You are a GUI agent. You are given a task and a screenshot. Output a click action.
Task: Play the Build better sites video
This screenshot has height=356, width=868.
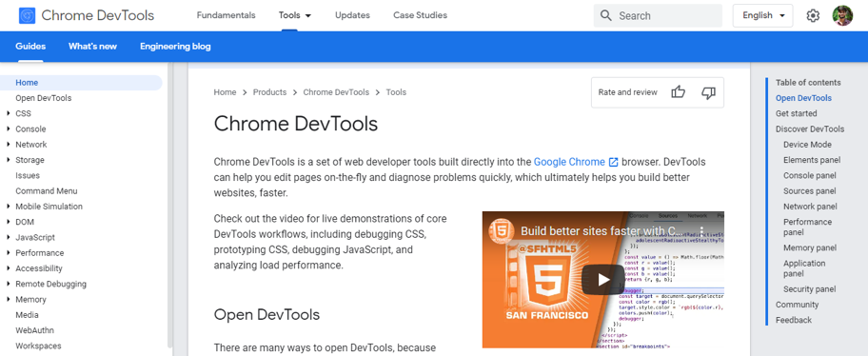[603, 280]
